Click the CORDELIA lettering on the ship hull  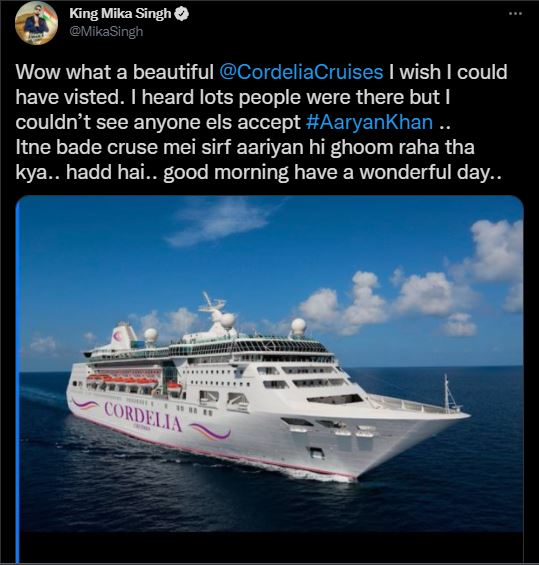click(143, 416)
